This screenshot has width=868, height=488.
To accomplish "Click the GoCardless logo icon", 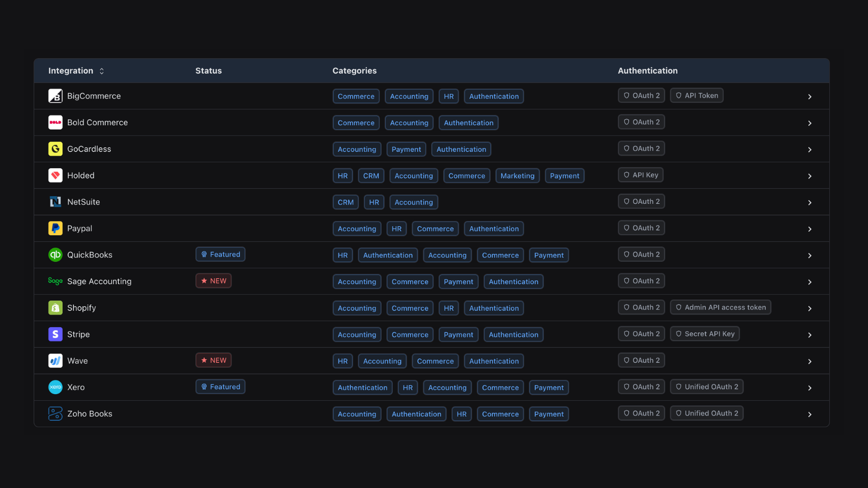I will click(55, 149).
